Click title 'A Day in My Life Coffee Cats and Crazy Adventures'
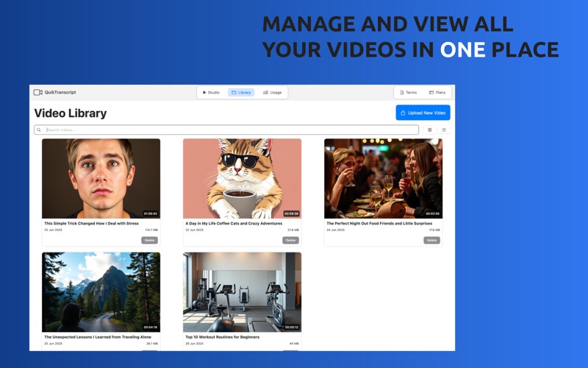The width and height of the screenshot is (588, 368). pyautogui.click(x=234, y=224)
